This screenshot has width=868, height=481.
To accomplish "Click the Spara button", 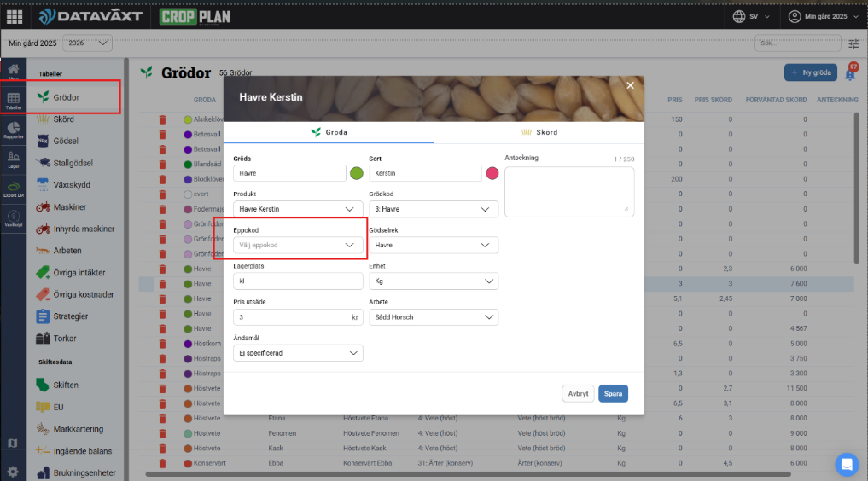I will [x=613, y=393].
